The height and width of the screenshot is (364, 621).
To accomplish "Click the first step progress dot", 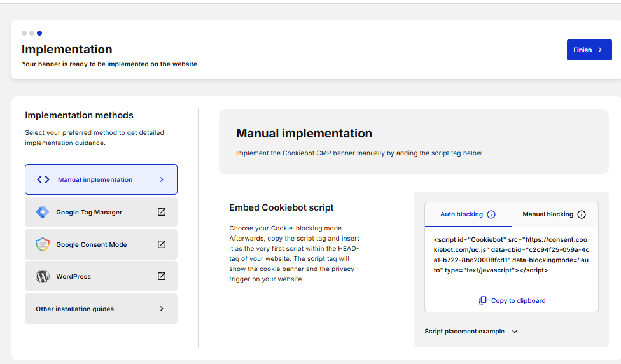I will point(24,33).
